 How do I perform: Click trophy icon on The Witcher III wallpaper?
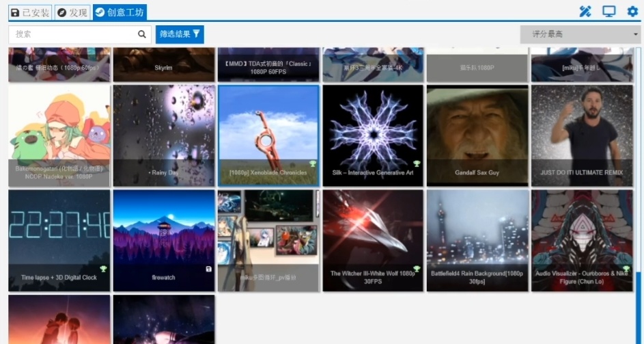click(417, 269)
